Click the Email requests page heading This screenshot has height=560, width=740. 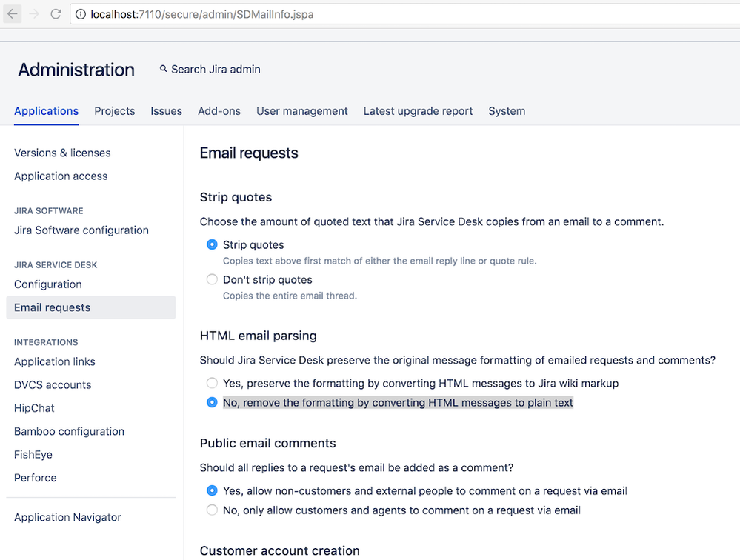[x=249, y=153]
